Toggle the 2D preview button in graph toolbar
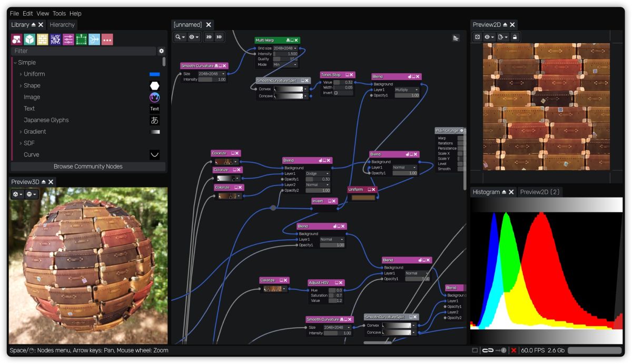Screen dimensions: 632x364 tap(209, 37)
